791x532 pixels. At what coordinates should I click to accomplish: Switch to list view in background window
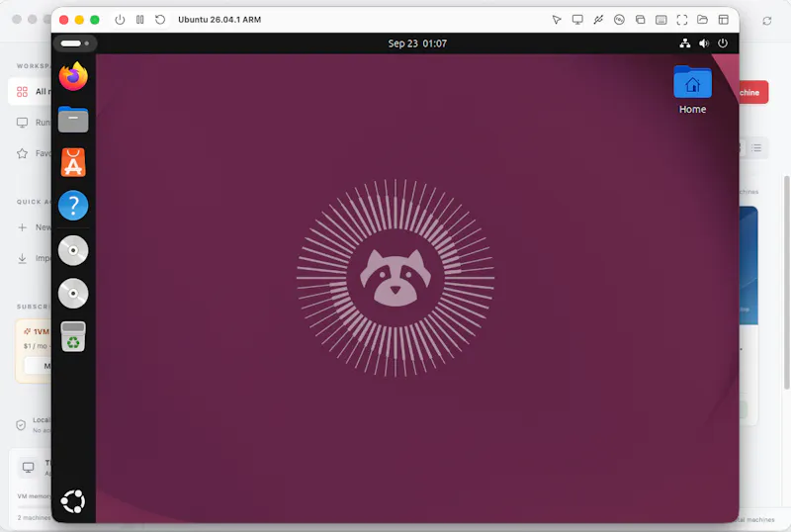click(756, 148)
